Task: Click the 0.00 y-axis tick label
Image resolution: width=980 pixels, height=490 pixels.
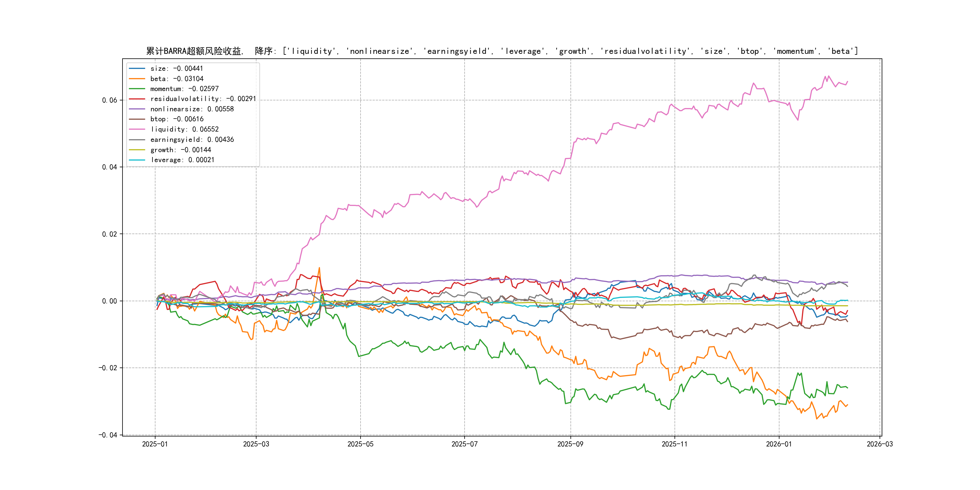Action: tap(109, 301)
